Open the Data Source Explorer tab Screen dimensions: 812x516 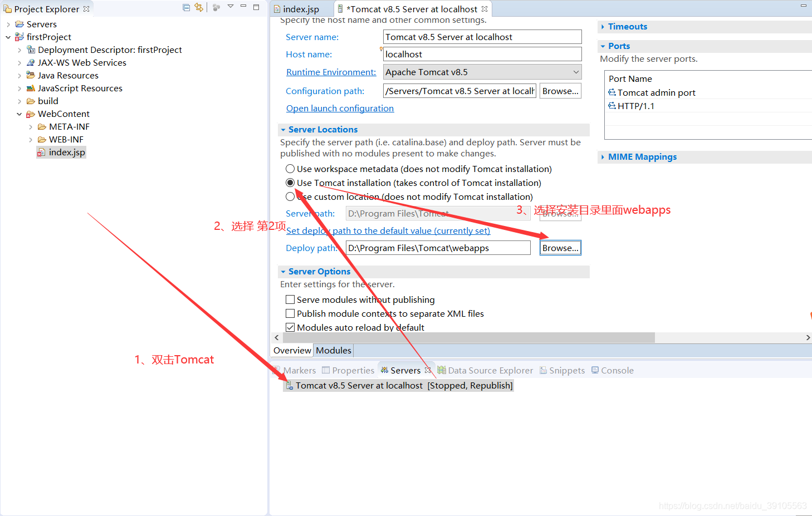(485, 371)
